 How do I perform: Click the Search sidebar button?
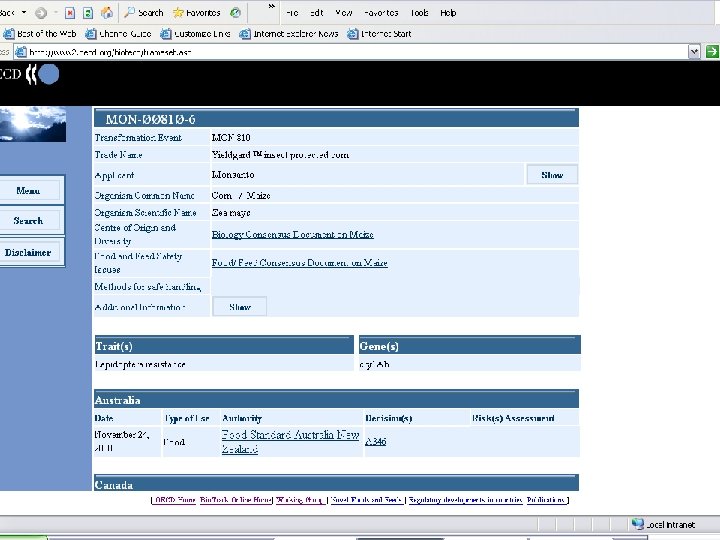(28, 220)
